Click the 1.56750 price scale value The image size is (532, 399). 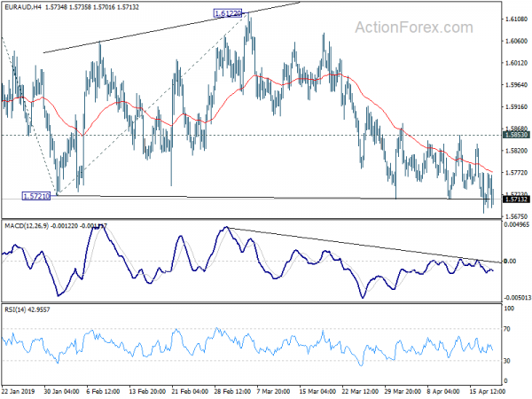click(515, 216)
